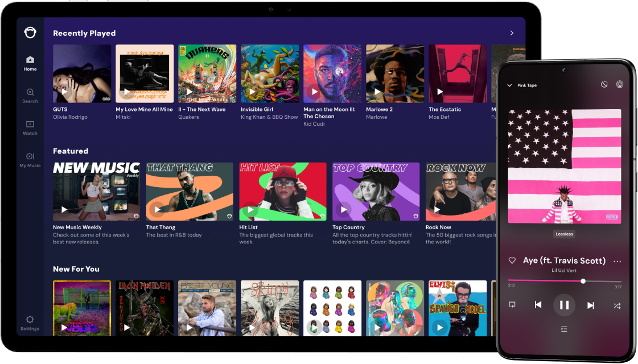Play Iron Maiden Senjutsu album
Image resolution: width=638 pixels, height=364 pixels.
coord(127,328)
